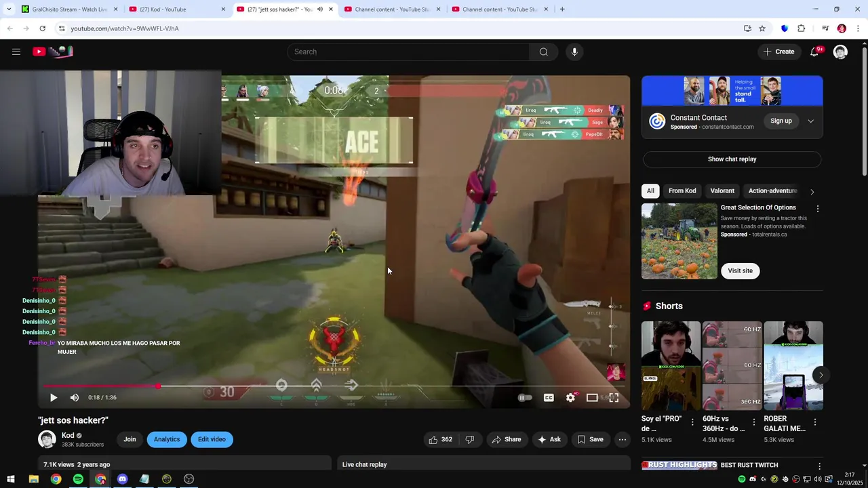
Task: Join the Kod channel membership
Action: coord(130,439)
